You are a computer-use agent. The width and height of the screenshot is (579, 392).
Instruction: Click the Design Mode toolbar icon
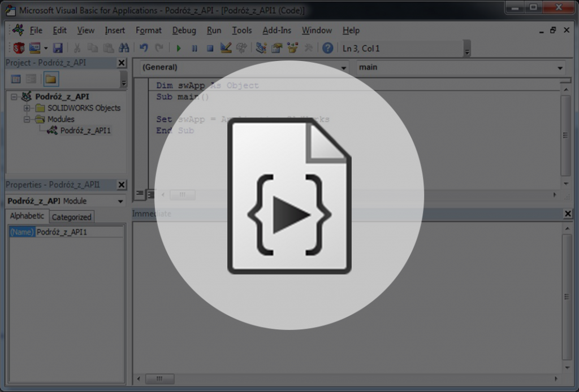click(226, 48)
